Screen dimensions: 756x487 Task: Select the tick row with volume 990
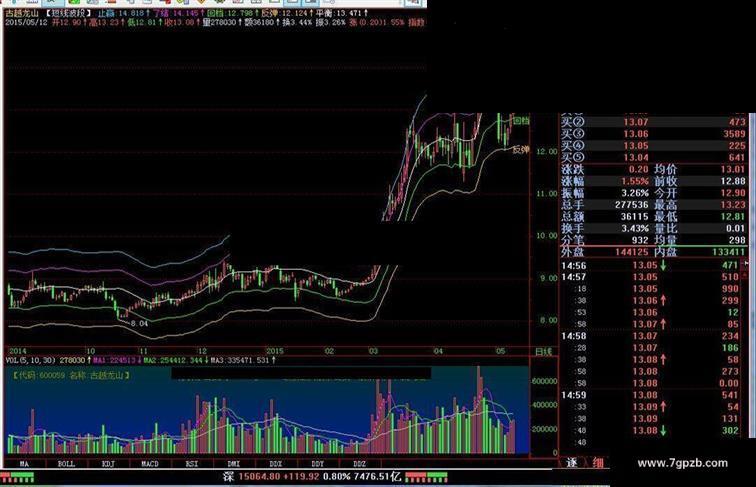pos(650,289)
